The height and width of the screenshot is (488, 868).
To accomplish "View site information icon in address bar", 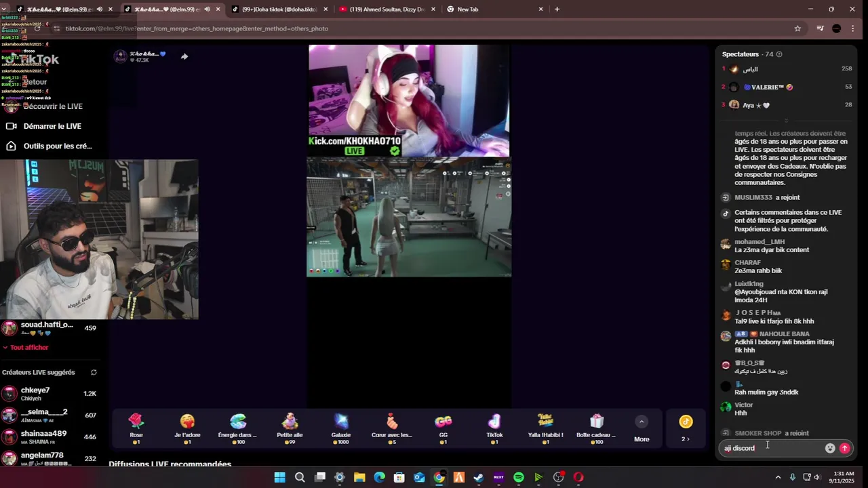I will [57, 28].
